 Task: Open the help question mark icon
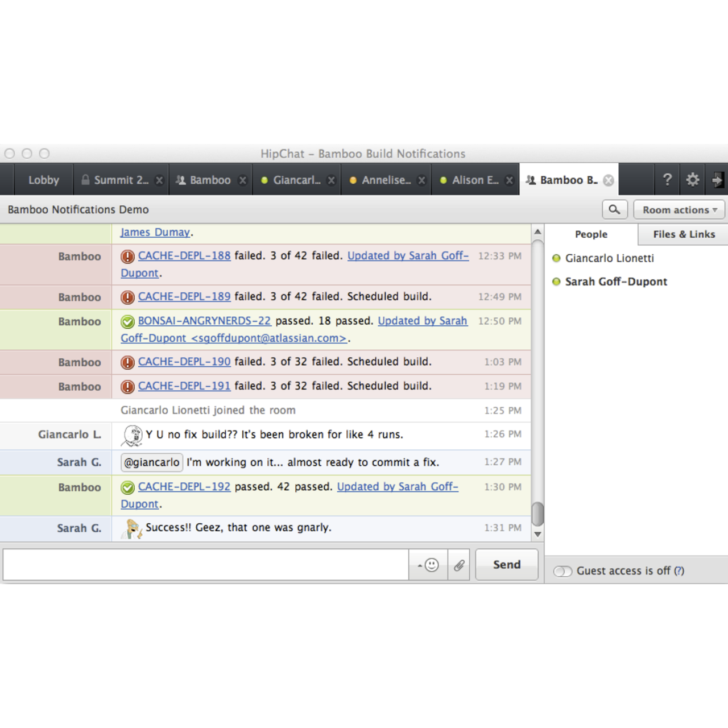coord(667,180)
